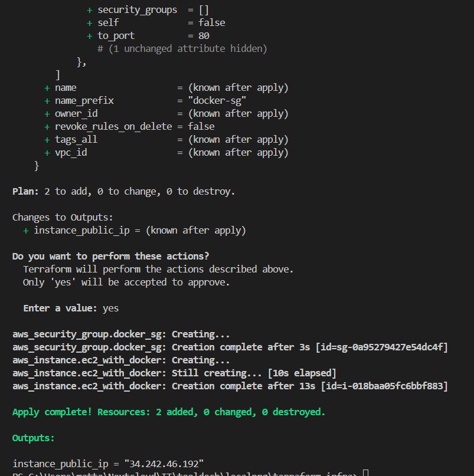The image size is (474, 476).
Task: Click the security group ID sg-0a95279427e54dc4f
Action: (x=382, y=347)
